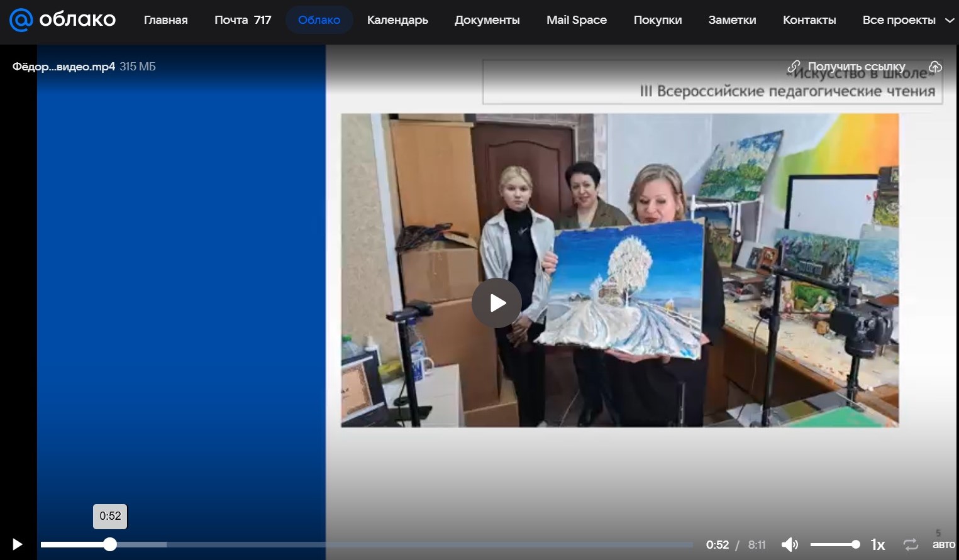Open the 1x playback speed selector
Viewport: 959px width, 560px height.
coord(877,544)
